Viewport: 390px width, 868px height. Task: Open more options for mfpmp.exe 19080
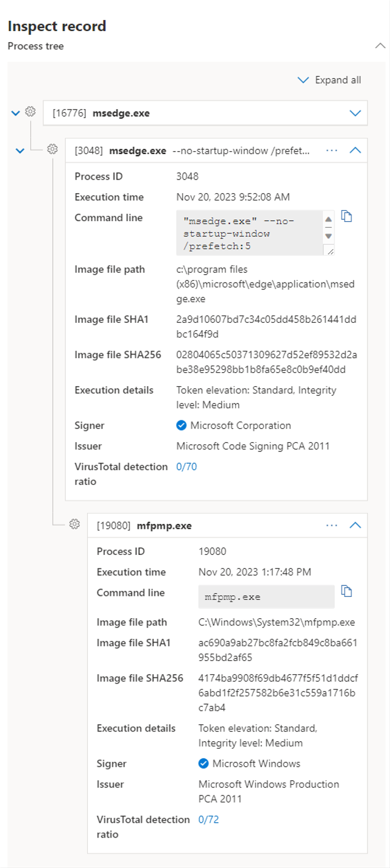(x=331, y=525)
